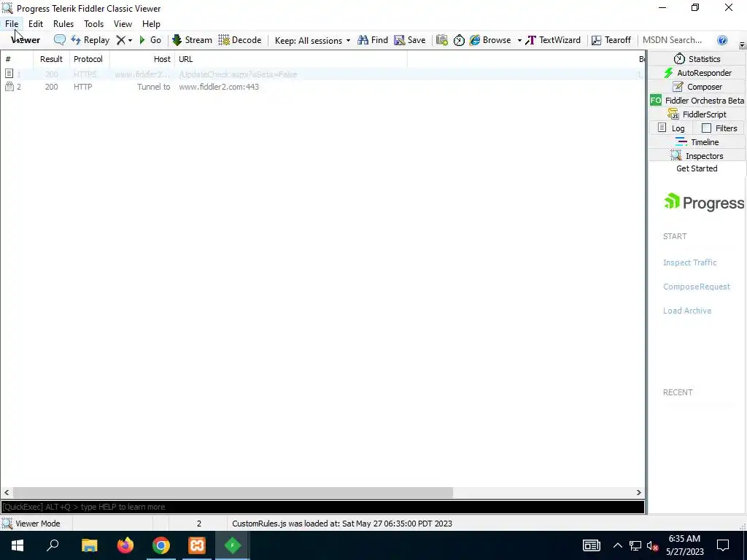Toggle Stream mode in toolbar
This screenshot has height=560, width=747.
192,40
